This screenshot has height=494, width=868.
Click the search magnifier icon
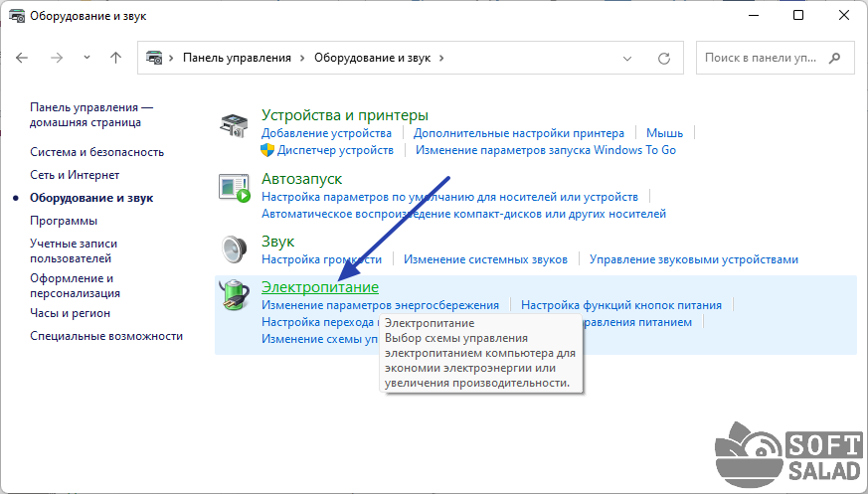835,58
